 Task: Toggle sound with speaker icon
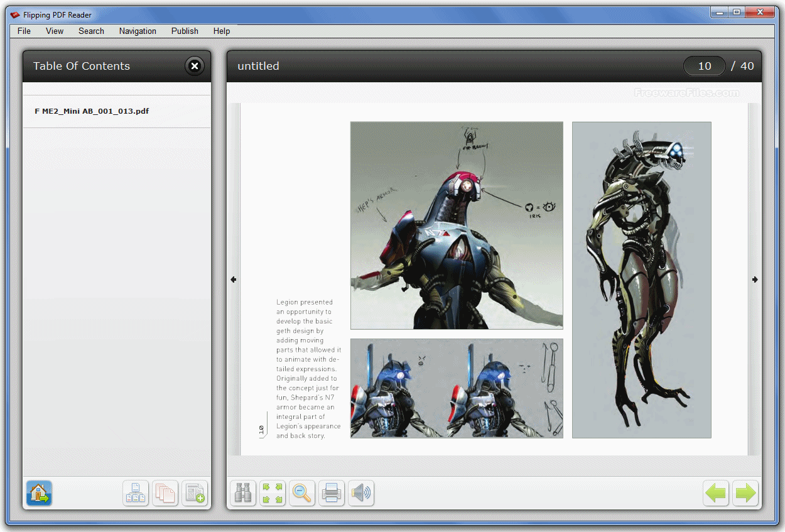point(361,493)
